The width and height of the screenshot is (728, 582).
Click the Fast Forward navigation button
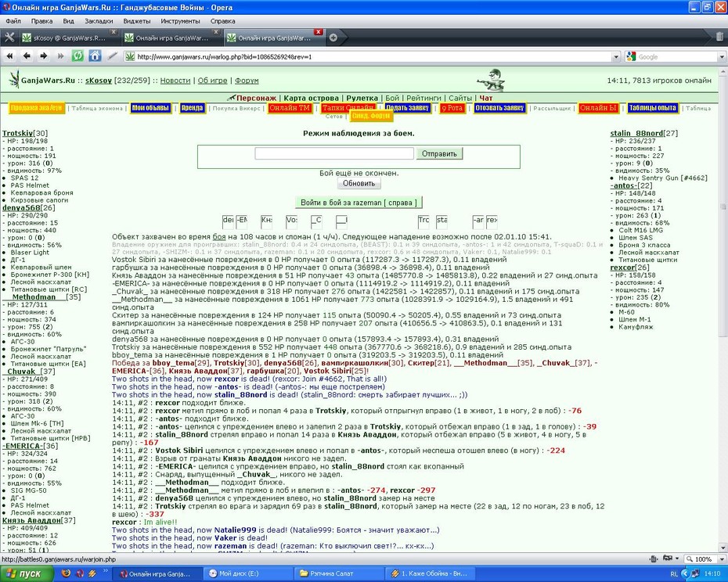pyautogui.click(x=60, y=56)
